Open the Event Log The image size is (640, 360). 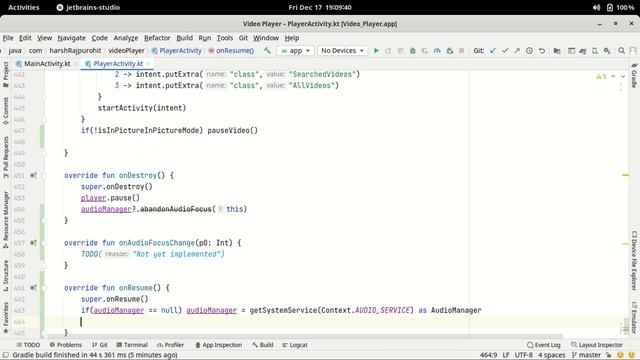(543, 345)
